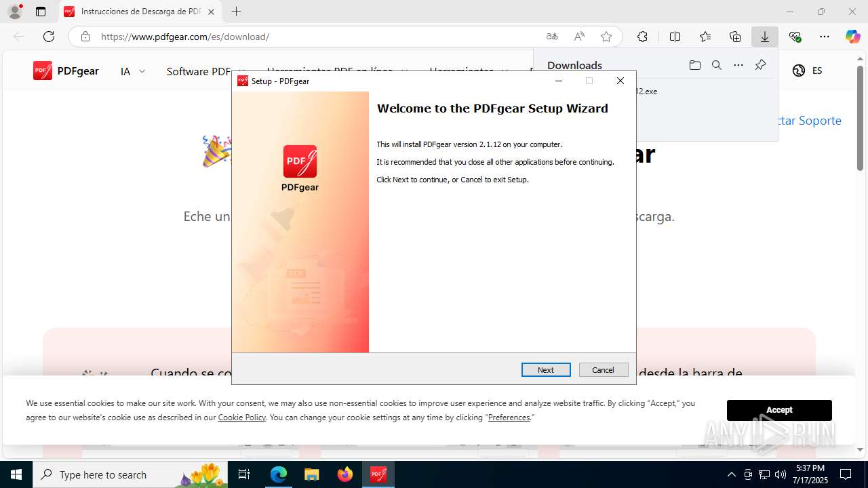
Task: Expand the IA menu dropdown
Action: pyautogui.click(x=133, y=71)
